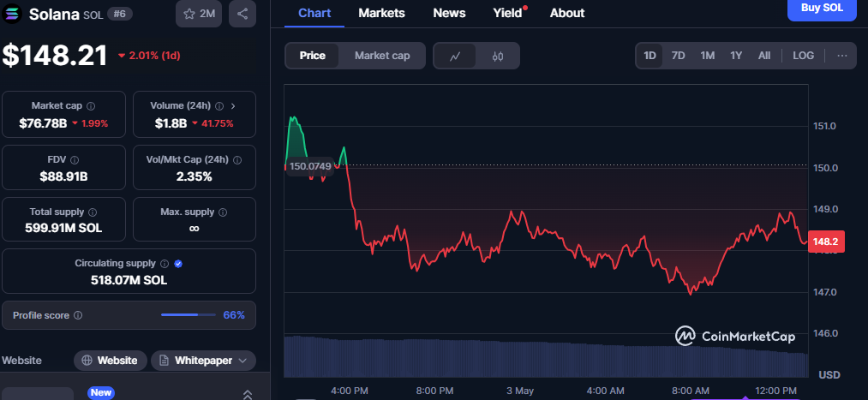
Task: Click document icon on Whitepaper button
Action: [x=165, y=361]
